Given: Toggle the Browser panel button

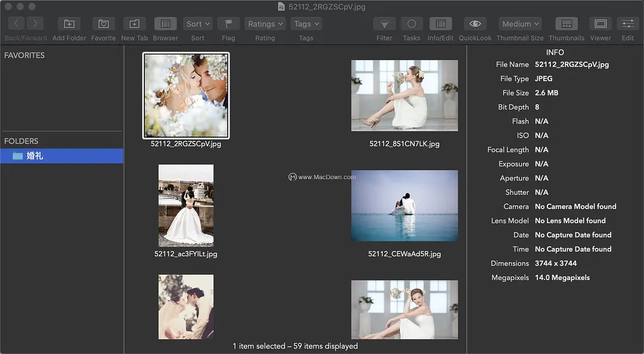Looking at the screenshot, I should 166,24.
